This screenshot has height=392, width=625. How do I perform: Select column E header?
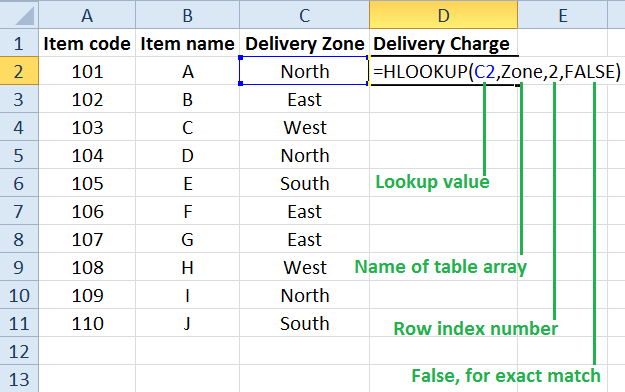[562, 15]
